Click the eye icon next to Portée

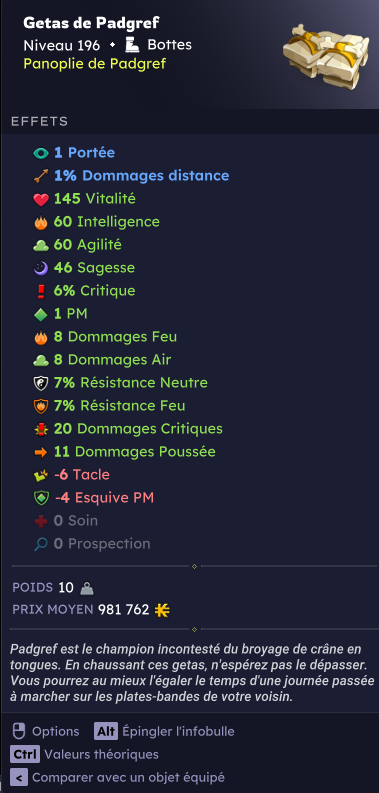point(41,153)
